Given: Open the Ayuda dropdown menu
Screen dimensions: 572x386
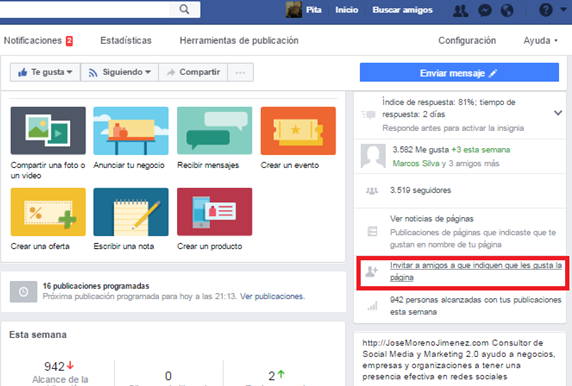Looking at the screenshot, I should [x=541, y=40].
